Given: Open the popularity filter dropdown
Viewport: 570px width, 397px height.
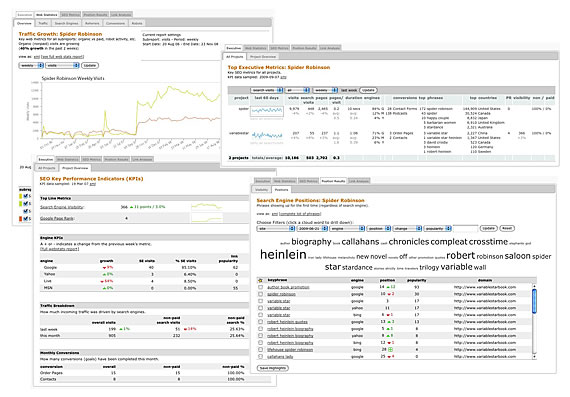Looking at the screenshot, I should click(438, 228).
